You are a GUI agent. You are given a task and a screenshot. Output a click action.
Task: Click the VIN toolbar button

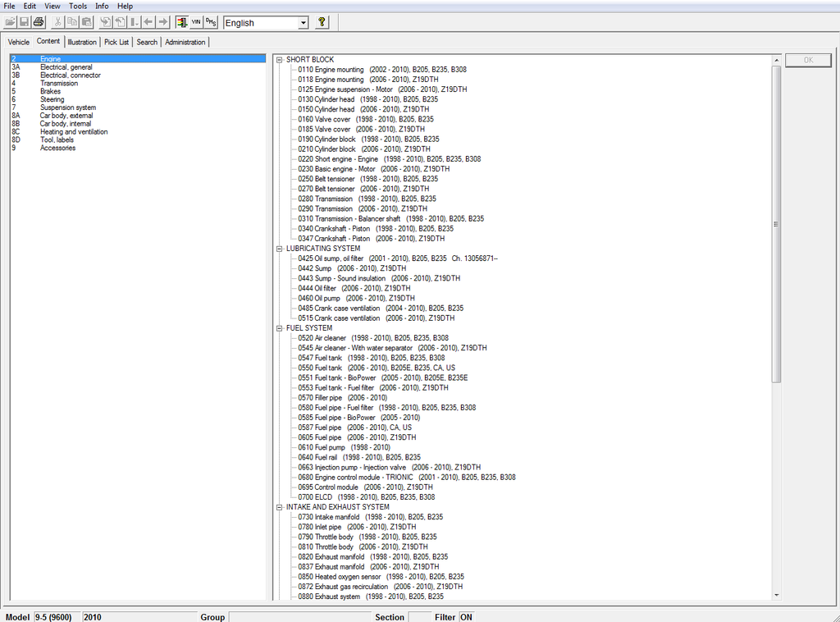click(196, 22)
